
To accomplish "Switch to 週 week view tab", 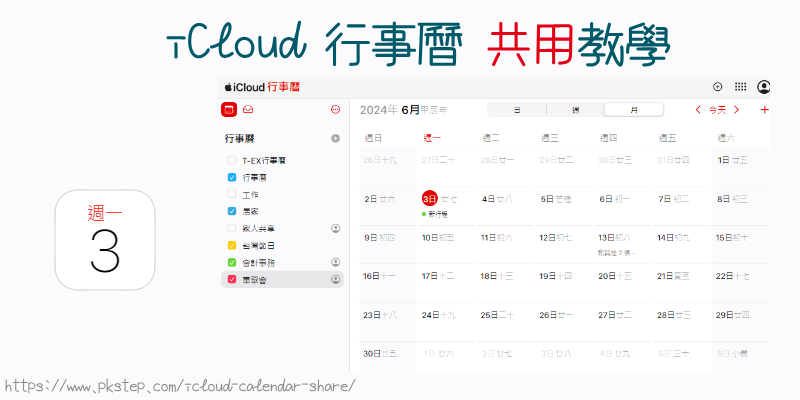I will [x=576, y=110].
